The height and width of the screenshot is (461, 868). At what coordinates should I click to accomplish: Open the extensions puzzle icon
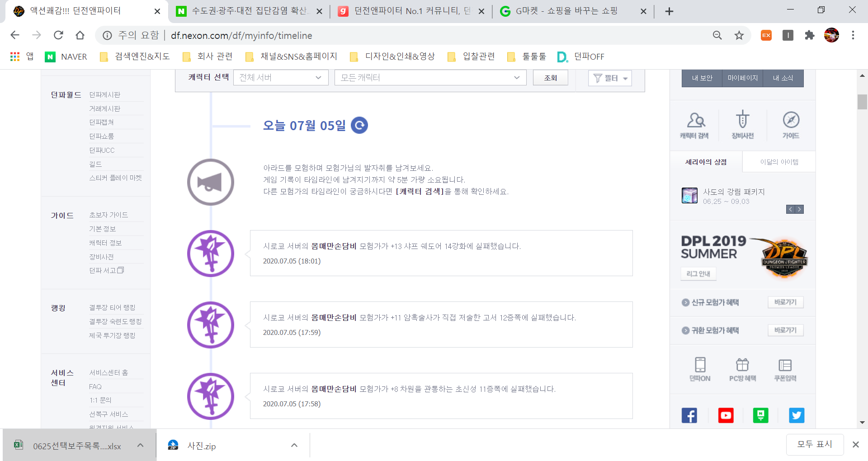(x=810, y=35)
